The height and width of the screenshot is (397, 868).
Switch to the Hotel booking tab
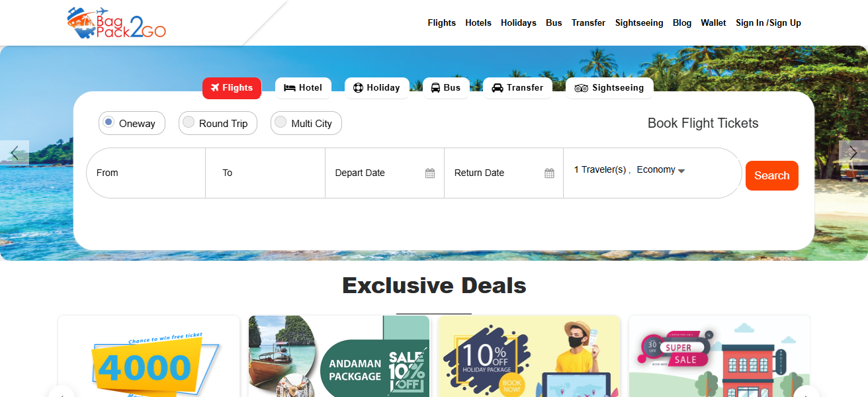(x=303, y=88)
